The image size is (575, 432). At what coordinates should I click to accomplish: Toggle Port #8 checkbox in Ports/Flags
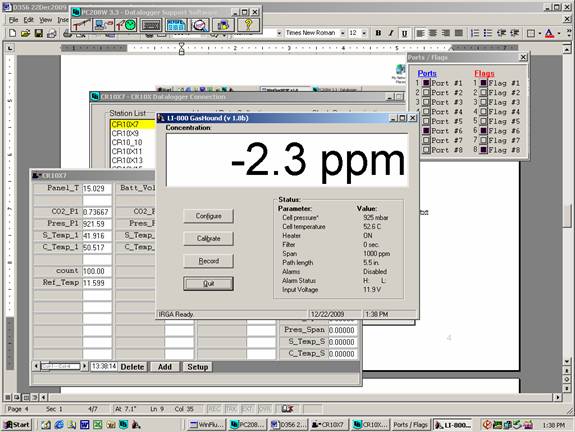pyautogui.click(x=426, y=150)
